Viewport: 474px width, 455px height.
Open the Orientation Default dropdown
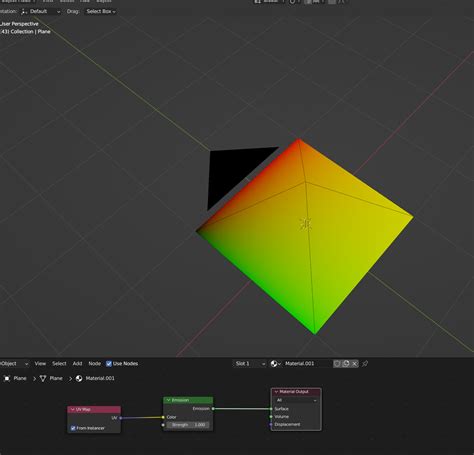tap(40, 12)
